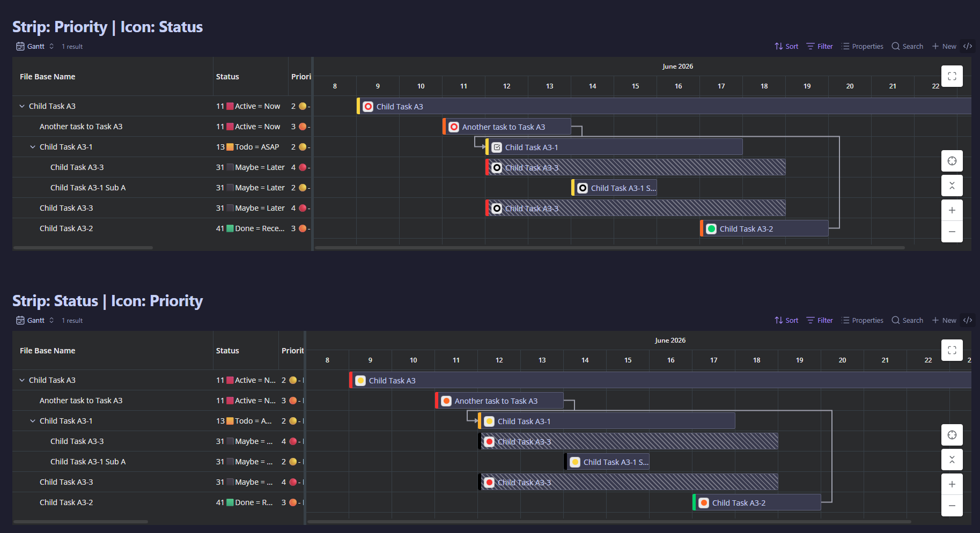Open Sort options in the bottom view
The height and width of the screenshot is (533, 980).
tap(786, 320)
